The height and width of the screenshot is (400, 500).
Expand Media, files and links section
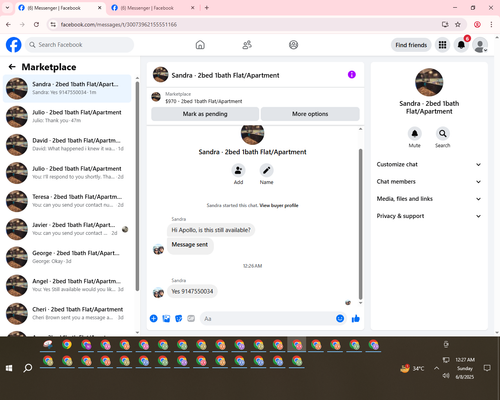coord(429,199)
